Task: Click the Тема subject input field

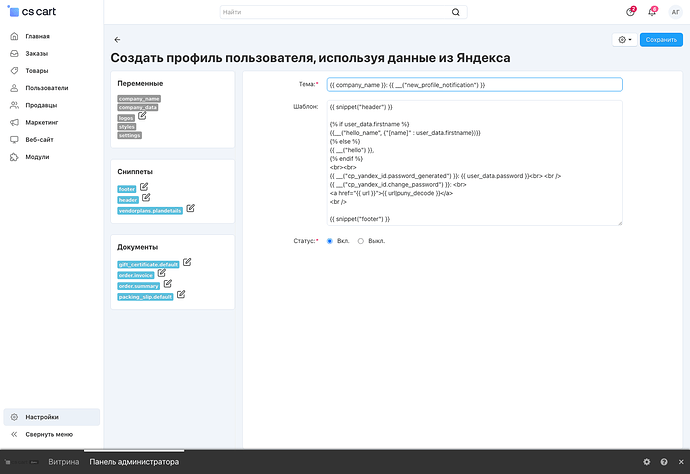Action: point(474,85)
